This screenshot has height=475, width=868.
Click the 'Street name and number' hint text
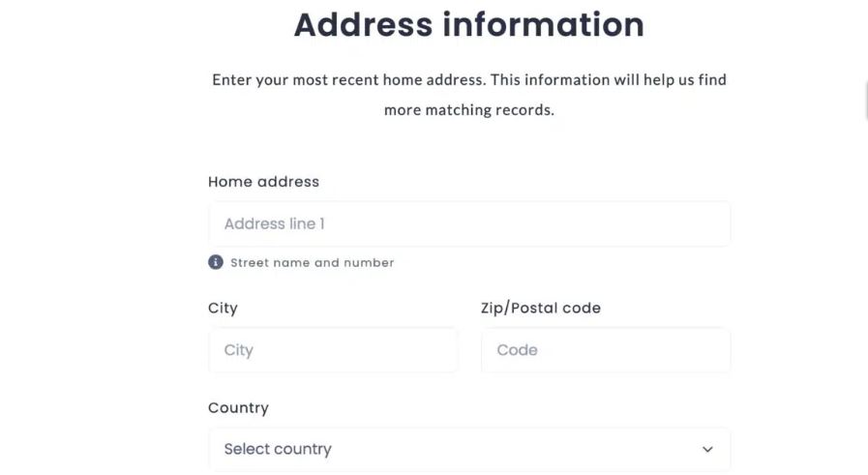[x=313, y=262]
